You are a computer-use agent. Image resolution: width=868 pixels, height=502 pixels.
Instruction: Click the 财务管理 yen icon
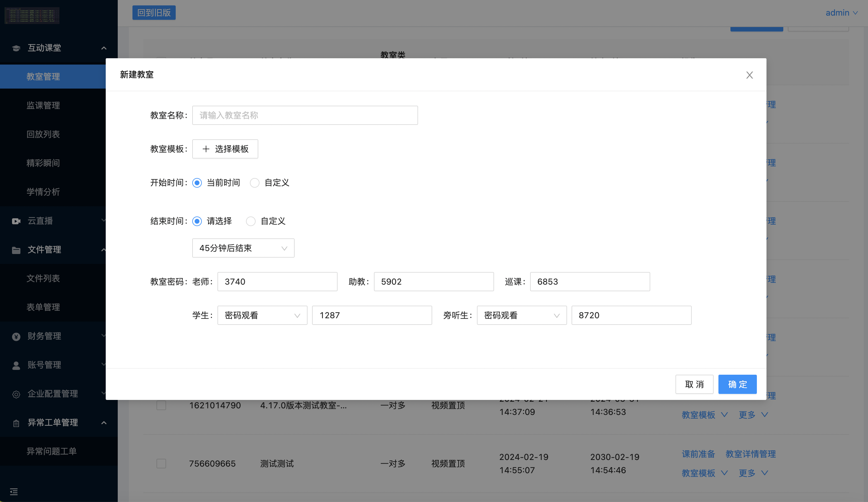16,336
